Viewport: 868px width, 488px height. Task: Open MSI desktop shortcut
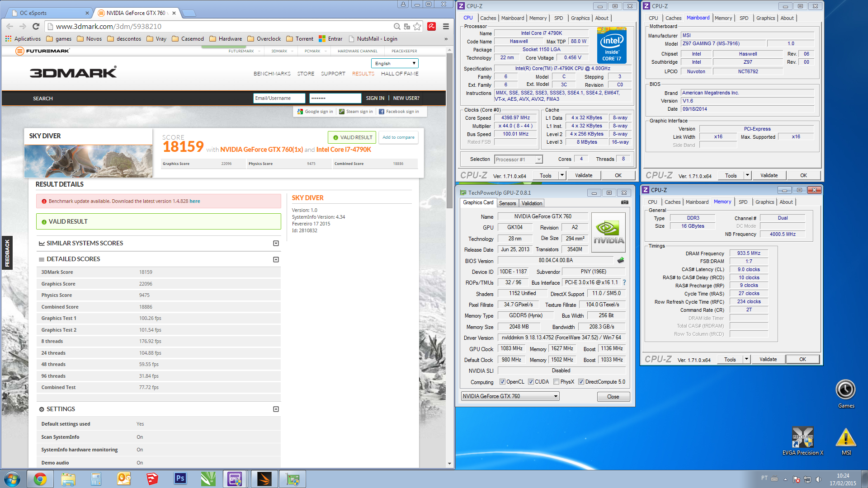click(x=846, y=441)
